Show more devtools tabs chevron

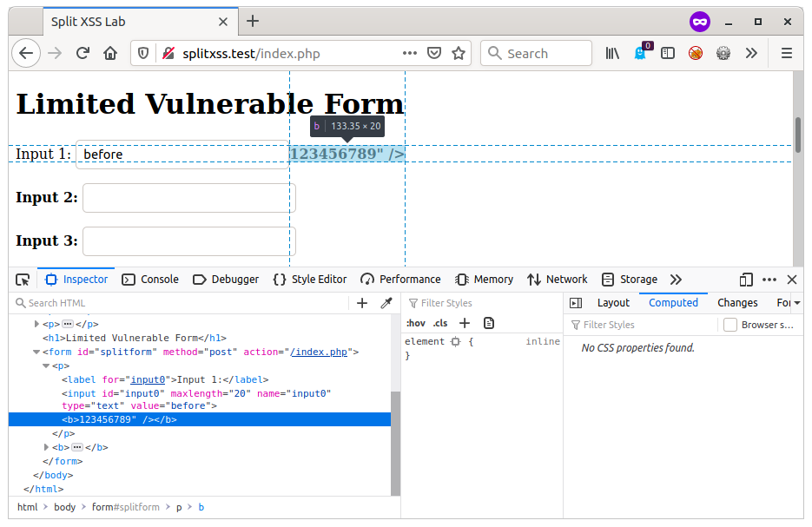676,280
